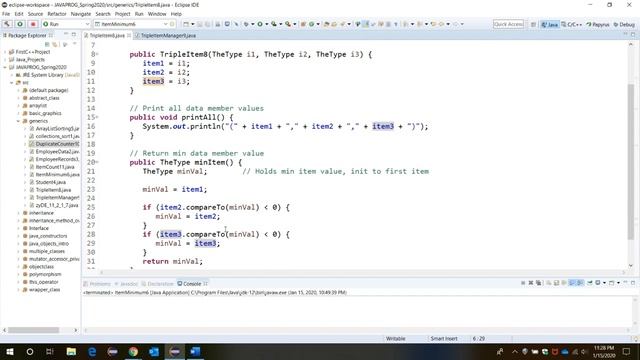The image size is (640, 360).
Task: Switch to the Debug perspective
Action: (x=624, y=24)
